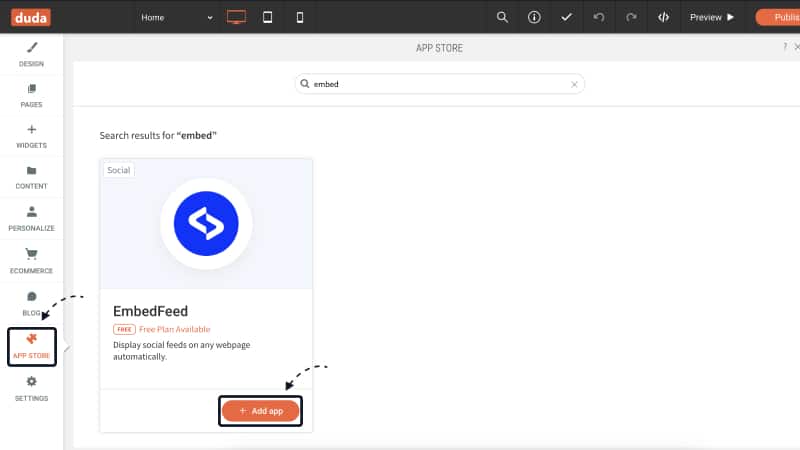Click the EmbedFeed description text
Screen dimensions: 800x450
coord(182,351)
